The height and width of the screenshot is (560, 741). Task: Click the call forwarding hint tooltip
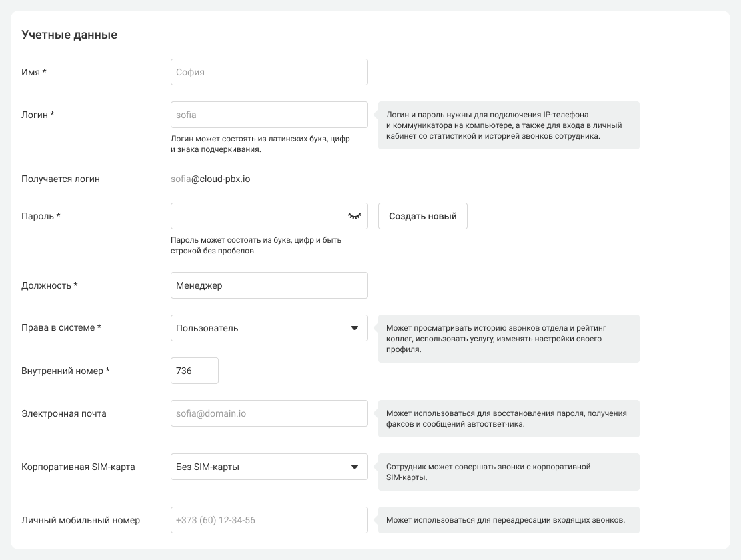[x=508, y=520]
